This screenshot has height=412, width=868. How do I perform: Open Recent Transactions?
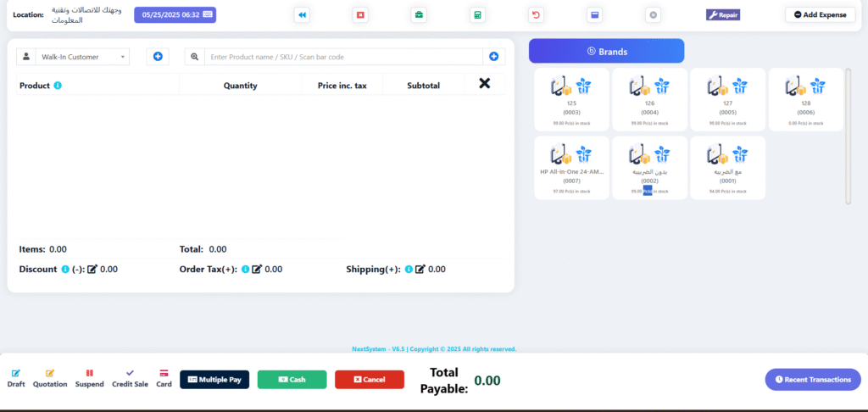813,379
